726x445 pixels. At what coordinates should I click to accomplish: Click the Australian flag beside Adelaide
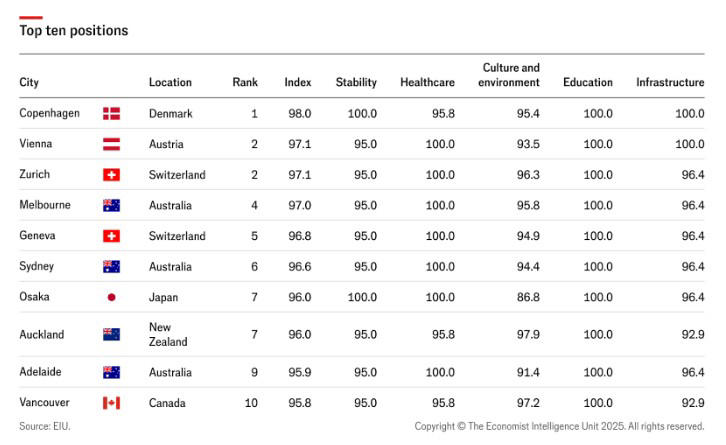pyautogui.click(x=111, y=372)
